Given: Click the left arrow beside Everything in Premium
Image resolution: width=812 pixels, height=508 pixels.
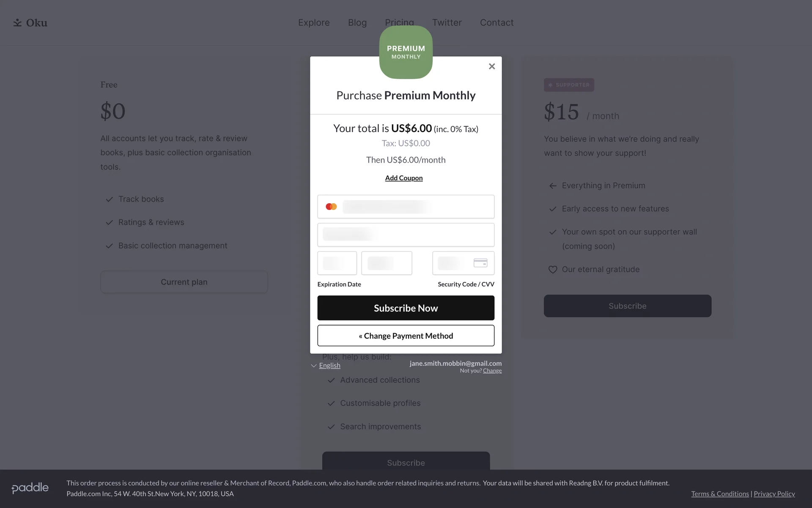Looking at the screenshot, I should tap(552, 186).
